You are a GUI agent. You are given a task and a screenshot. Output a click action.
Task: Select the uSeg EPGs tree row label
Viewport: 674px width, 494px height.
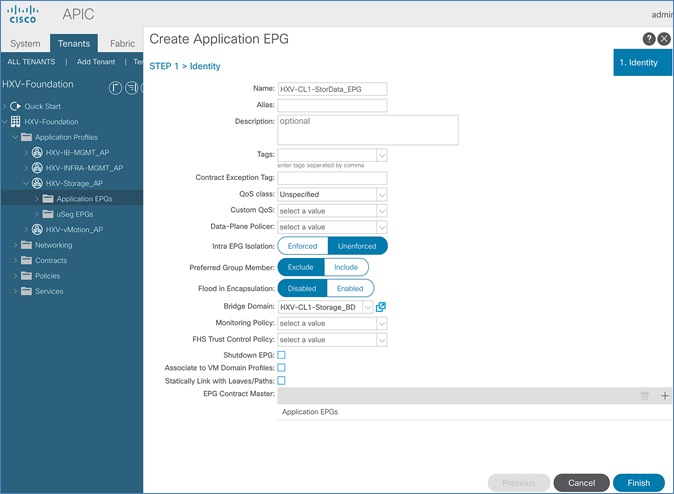(x=75, y=214)
